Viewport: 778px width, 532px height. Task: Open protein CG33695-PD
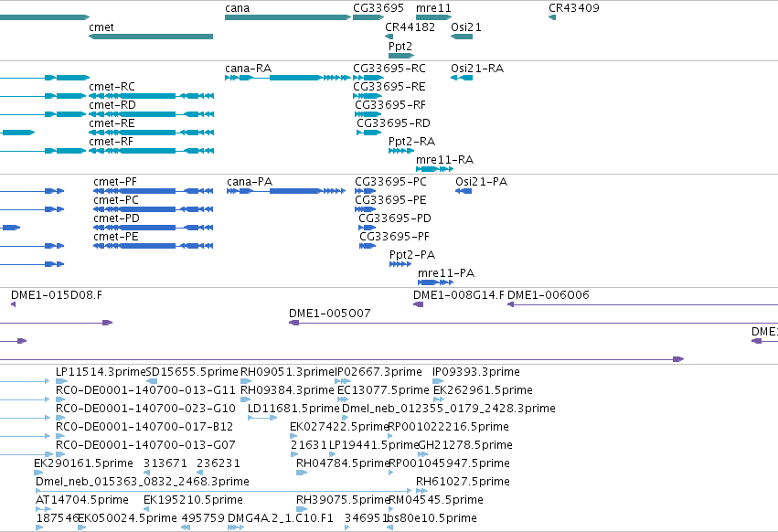(368, 229)
